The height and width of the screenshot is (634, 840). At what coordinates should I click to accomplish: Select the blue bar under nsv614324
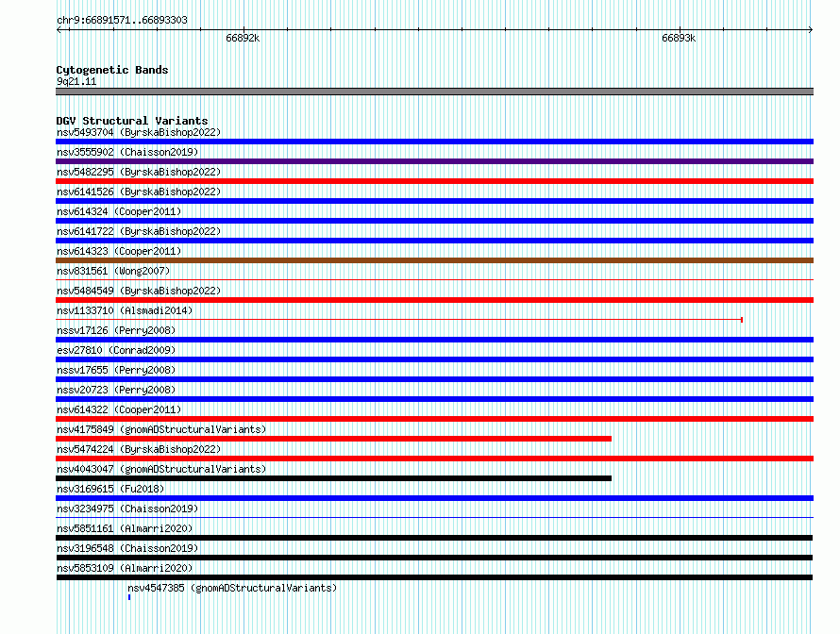click(434, 221)
